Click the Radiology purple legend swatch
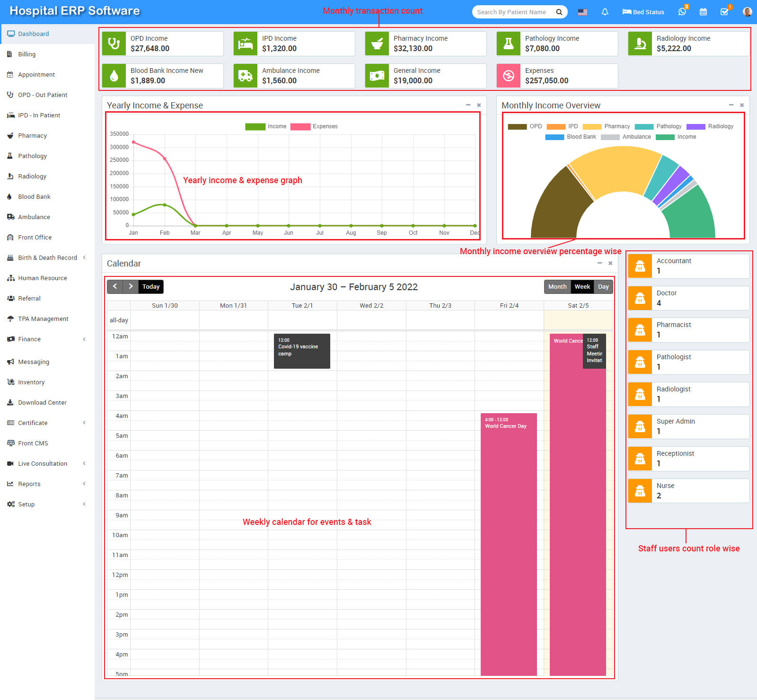Viewport: 757px width, 700px height. pos(695,126)
